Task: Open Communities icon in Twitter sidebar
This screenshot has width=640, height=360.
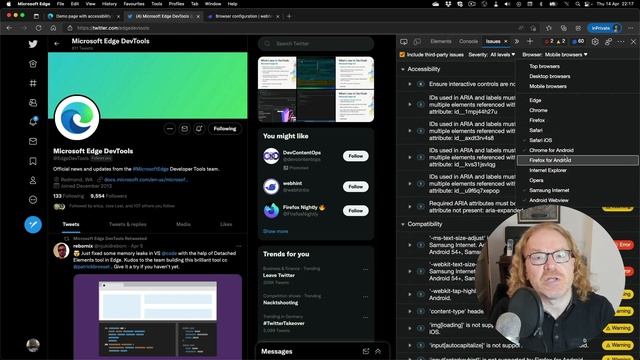Action: pos(33,103)
